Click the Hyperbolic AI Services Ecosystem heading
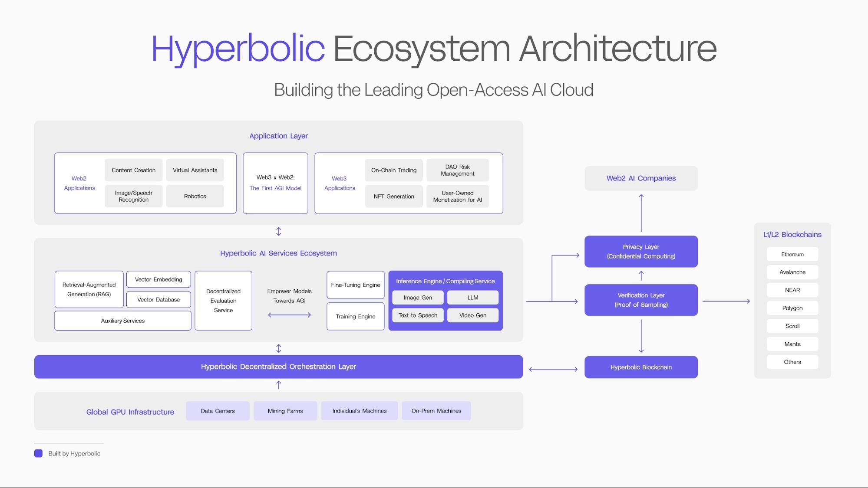Screen dimensions: 868x488 coord(278,253)
